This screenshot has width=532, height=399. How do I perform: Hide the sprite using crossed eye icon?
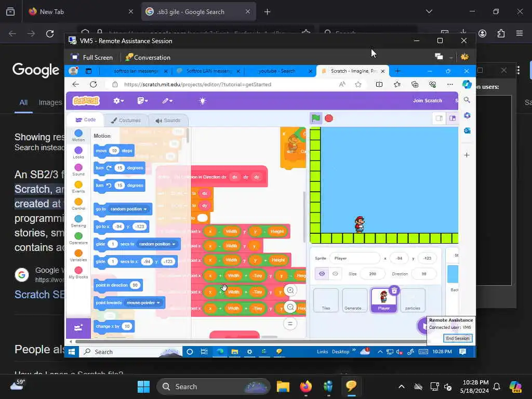(335, 274)
